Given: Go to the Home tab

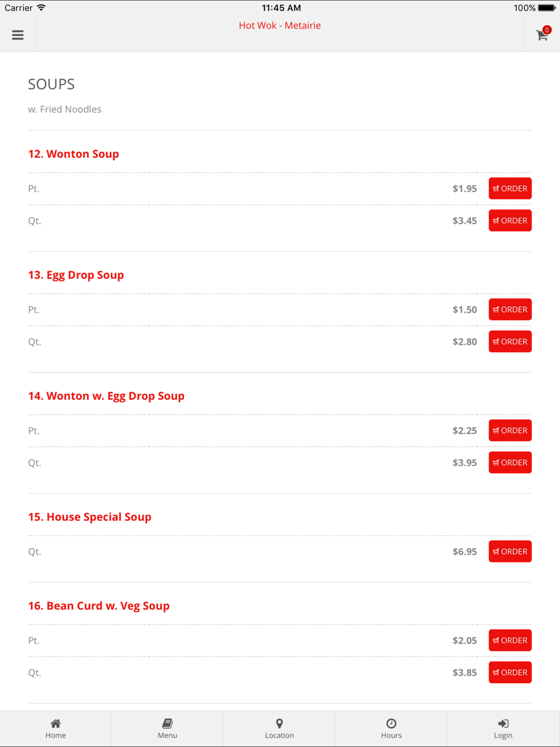Looking at the screenshot, I should pos(55,729).
